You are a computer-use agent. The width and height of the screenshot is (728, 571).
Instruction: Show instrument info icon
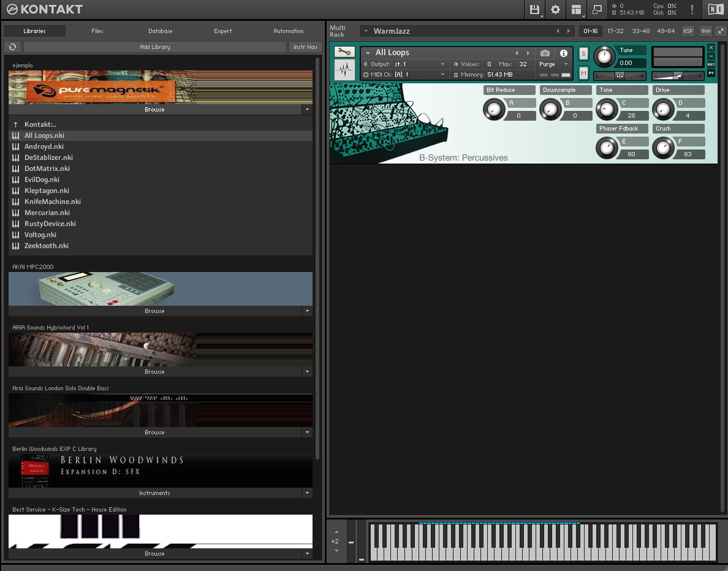click(x=564, y=53)
